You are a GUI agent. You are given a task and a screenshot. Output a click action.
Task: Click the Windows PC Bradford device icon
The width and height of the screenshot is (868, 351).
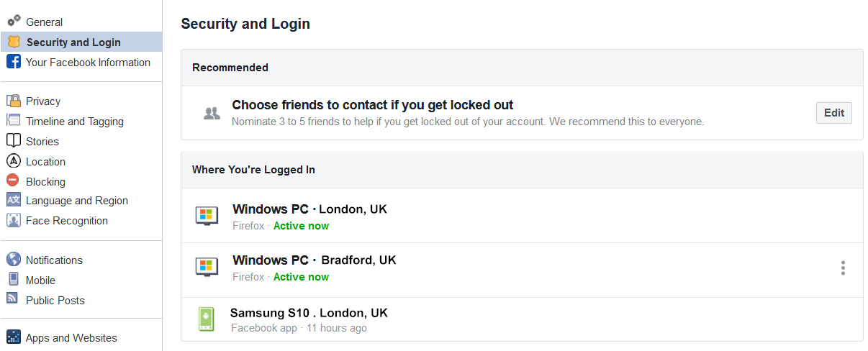click(x=207, y=267)
